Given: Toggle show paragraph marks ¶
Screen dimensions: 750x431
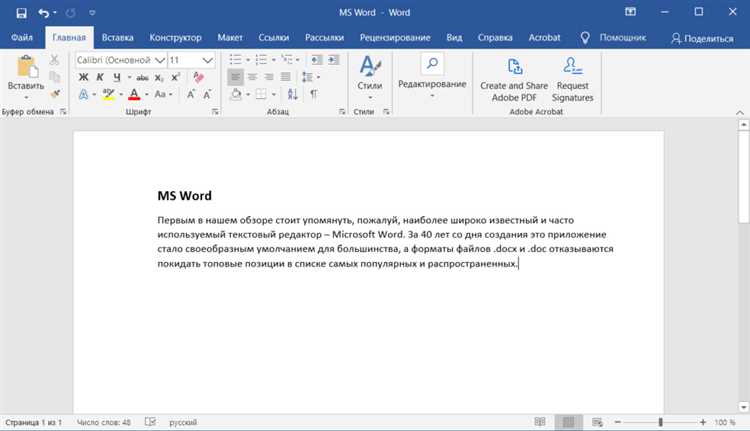Looking at the screenshot, I should [x=314, y=94].
